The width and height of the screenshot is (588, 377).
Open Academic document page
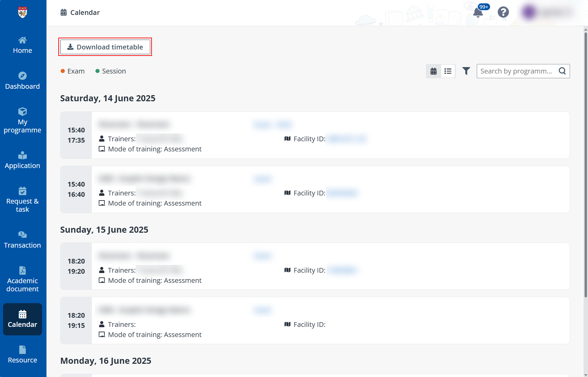[x=22, y=279]
